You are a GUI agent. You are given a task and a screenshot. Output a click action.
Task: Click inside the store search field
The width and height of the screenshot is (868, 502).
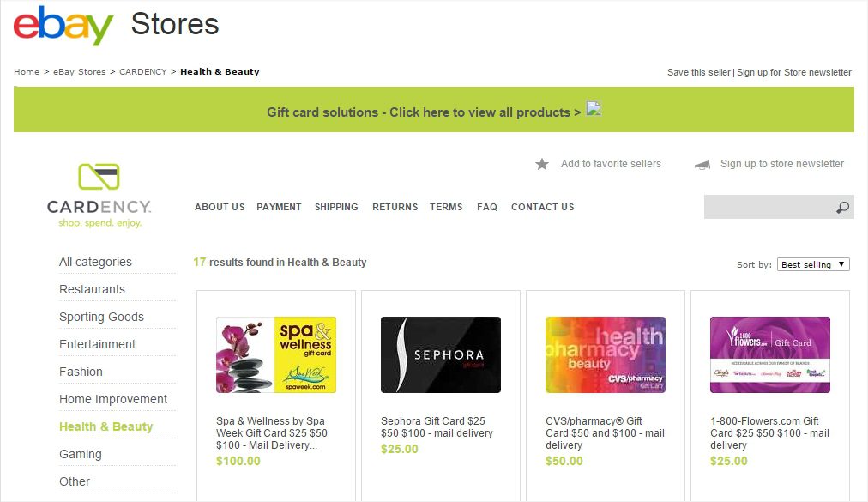click(x=768, y=208)
